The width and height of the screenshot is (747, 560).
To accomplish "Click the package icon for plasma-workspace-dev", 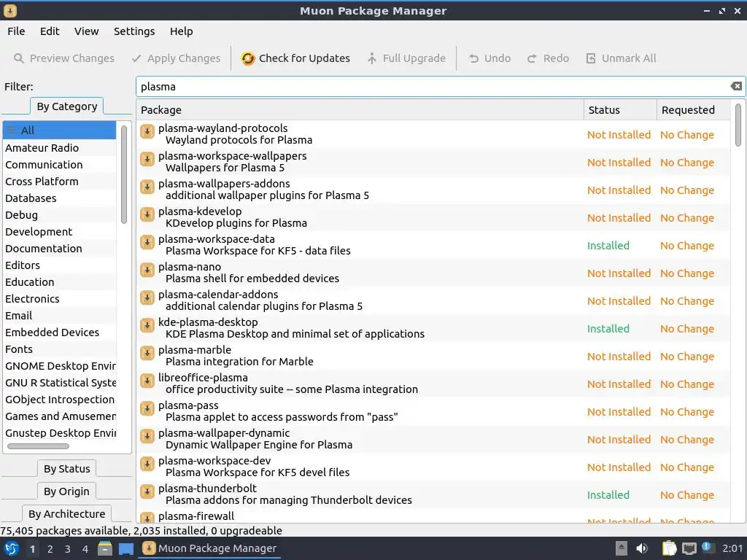I will coord(147,464).
